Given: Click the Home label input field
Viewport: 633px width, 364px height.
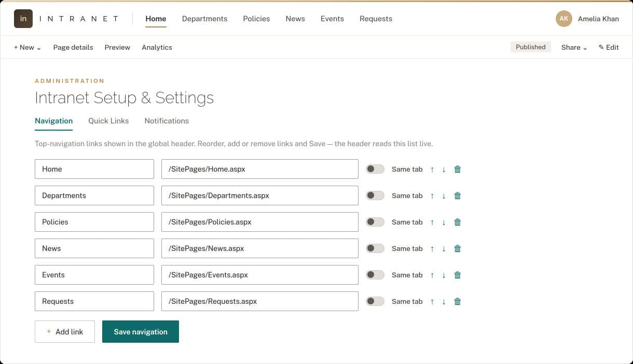Looking at the screenshot, I should click(x=94, y=169).
